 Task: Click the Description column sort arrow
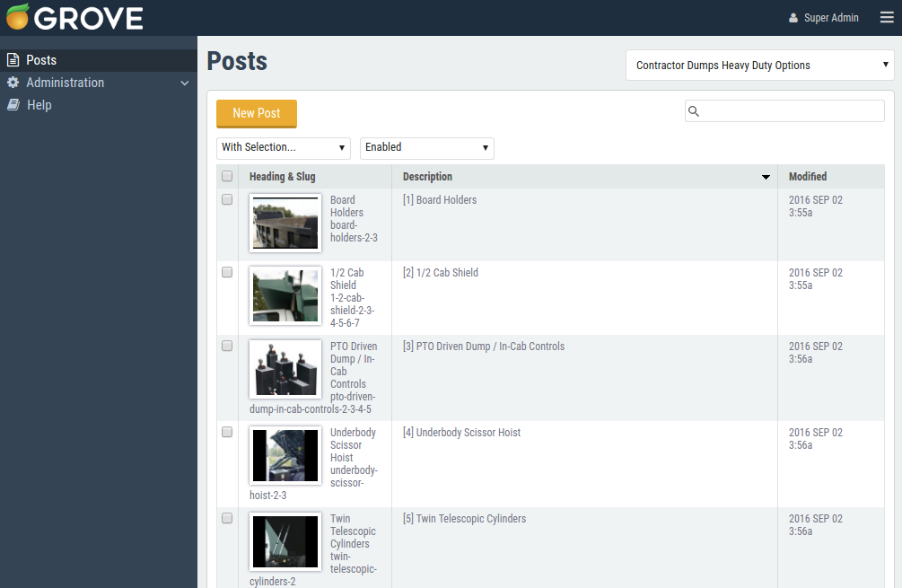coord(766,177)
